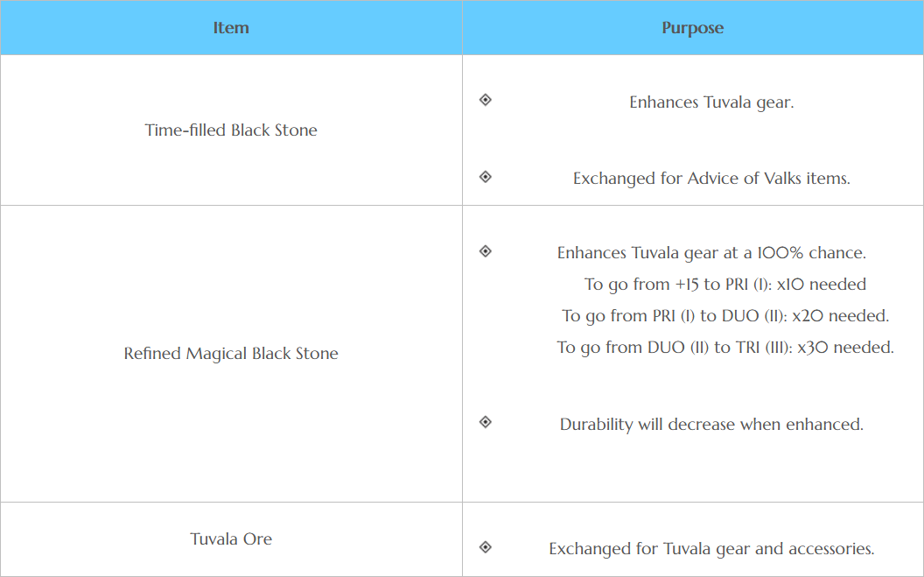Click the "Exchanged for Advice of Valks items." line
The height and width of the screenshot is (577, 924).
point(711,179)
